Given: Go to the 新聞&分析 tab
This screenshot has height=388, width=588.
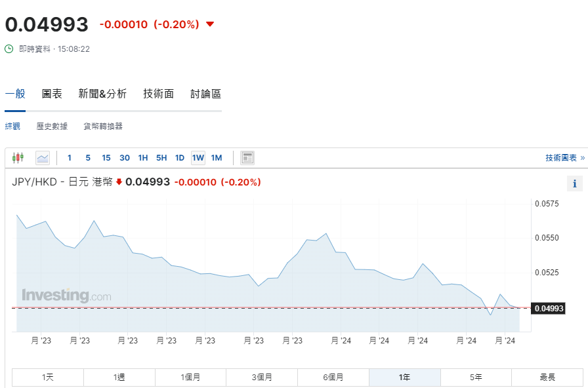Looking at the screenshot, I should 102,94.
